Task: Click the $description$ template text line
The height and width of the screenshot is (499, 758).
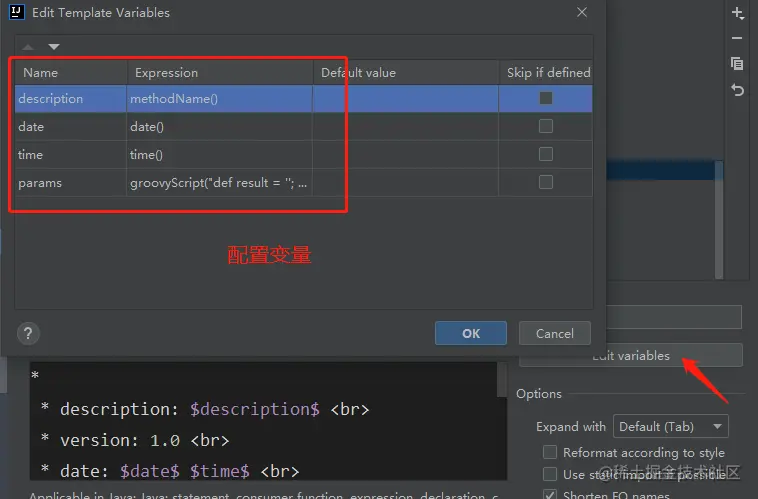Action: pyautogui.click(x=205, y=409)
